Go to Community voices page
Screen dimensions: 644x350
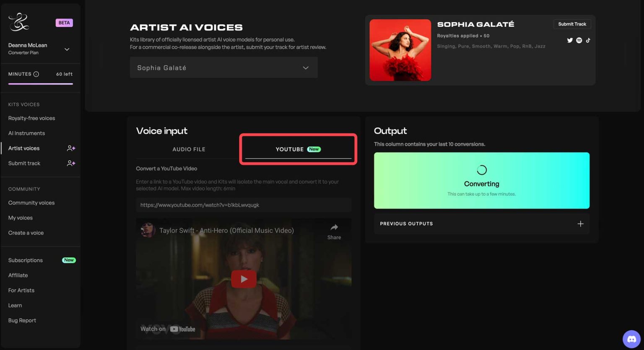(31, 203)
